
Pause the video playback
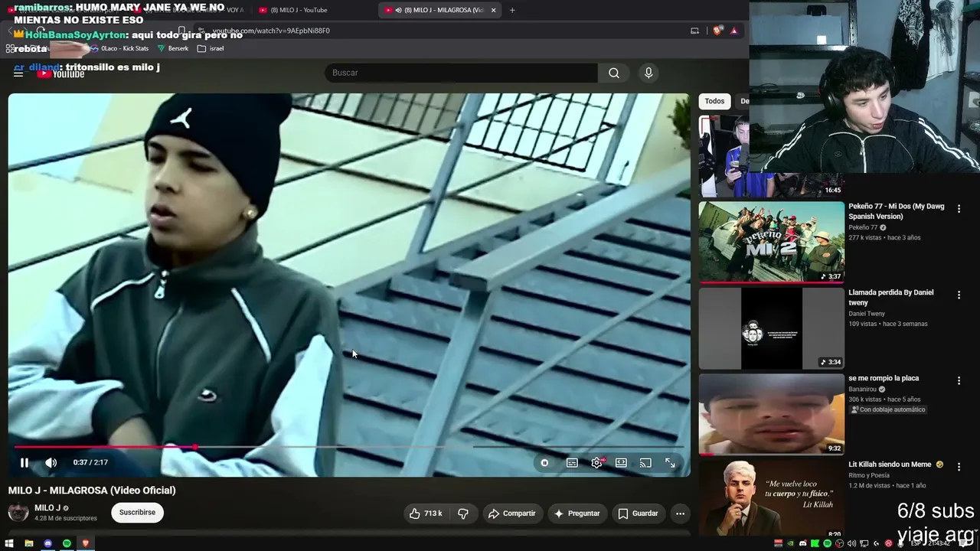pos(24,462)
